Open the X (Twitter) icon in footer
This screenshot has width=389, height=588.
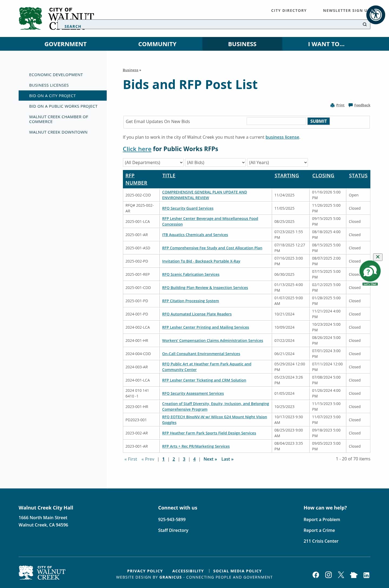[x=341, y=575]
